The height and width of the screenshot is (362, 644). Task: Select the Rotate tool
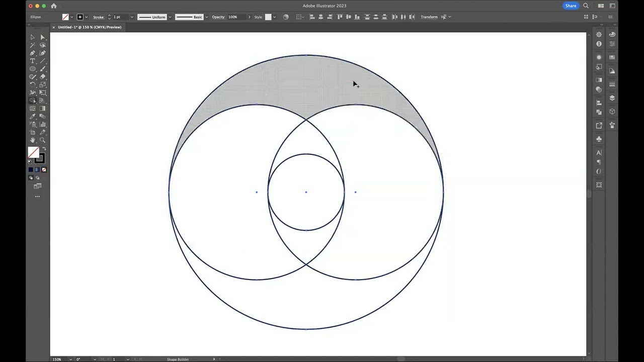[x=33, y=84]
